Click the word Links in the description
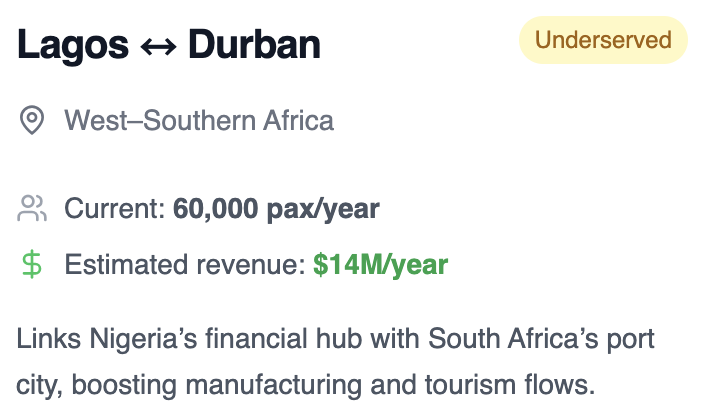Image resolution: width=708 pixels, height=412 pixels. click(x=49, y=338)
